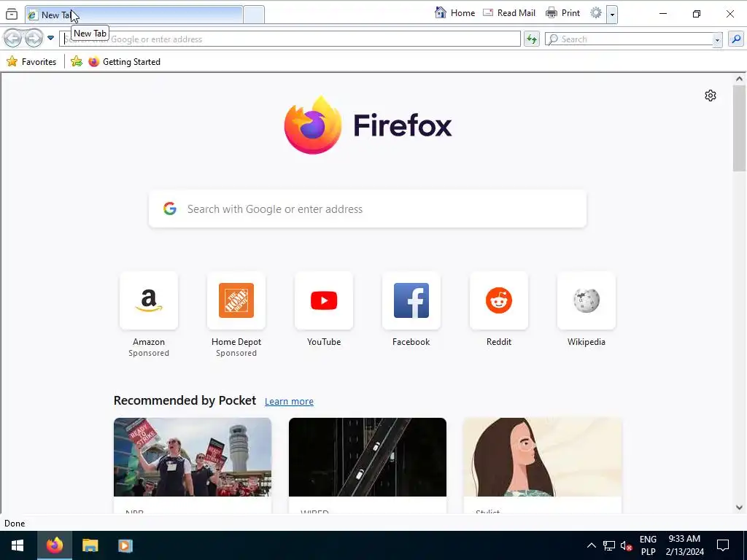Click the vertical scrollbar thumb
Viewport: 747px width, 560px height.
740,128
